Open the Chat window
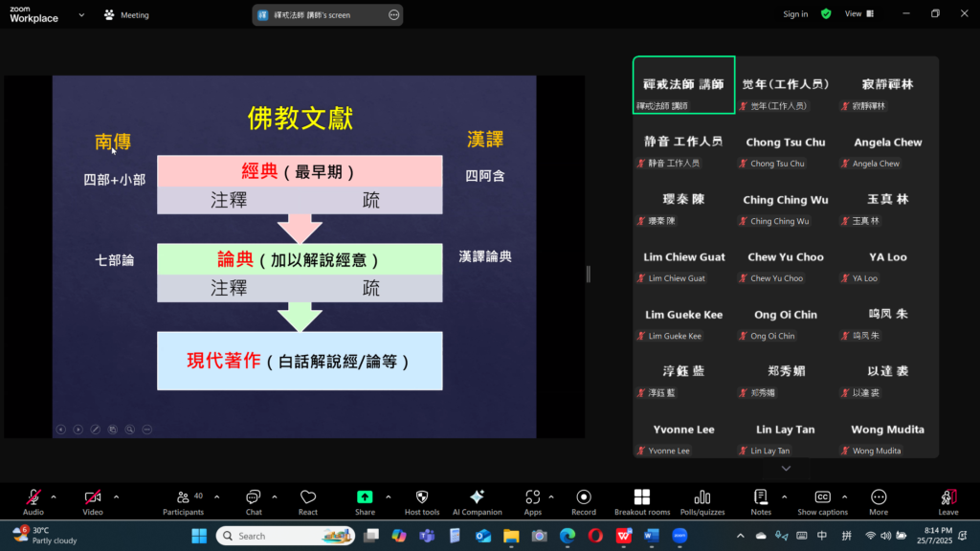Viewport: 980px width, 551px height. pos(253,501)
